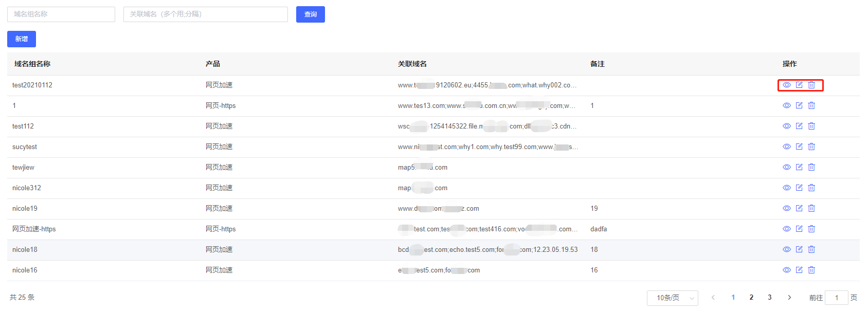Delete the tewjiew domain group
This screenshot has width=868, height=311.
tap(811, 167)
